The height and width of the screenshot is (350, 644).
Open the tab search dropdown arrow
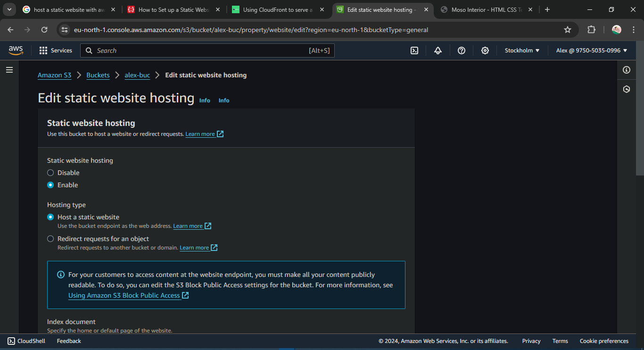pos(9,9)
